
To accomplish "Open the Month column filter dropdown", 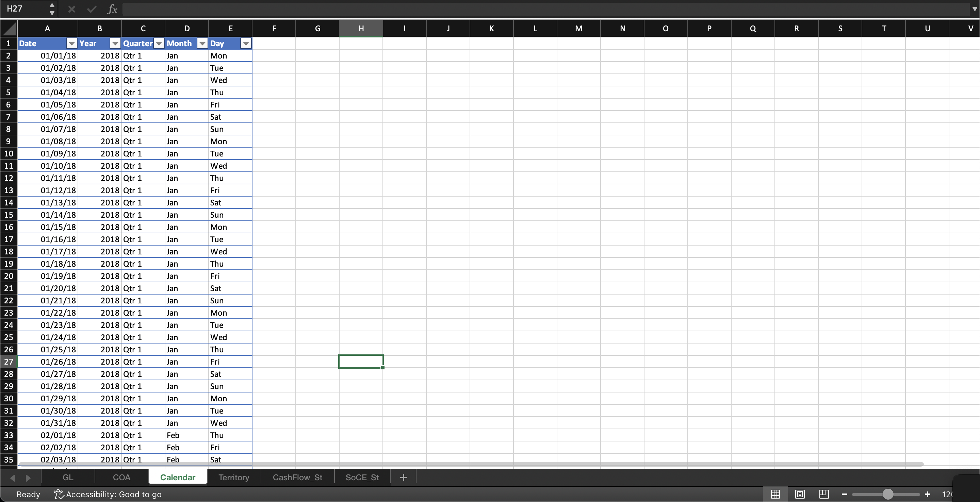I will point(202,43).
